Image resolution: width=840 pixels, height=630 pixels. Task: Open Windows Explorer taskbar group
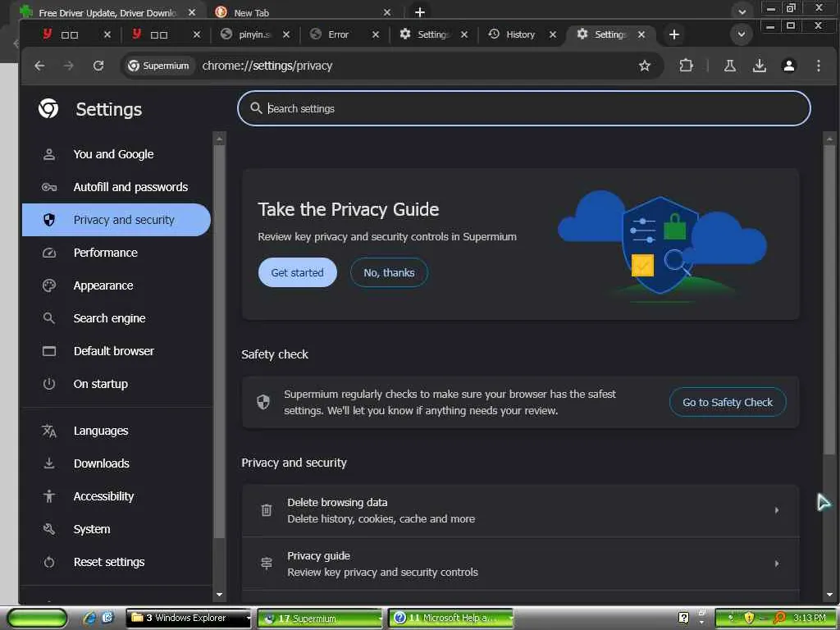(x=188, y=618)
